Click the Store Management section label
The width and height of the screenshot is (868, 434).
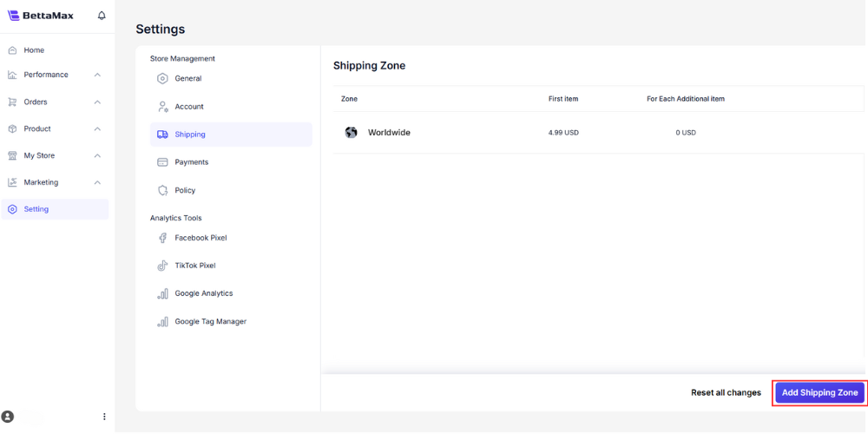[x=182, y=59]
